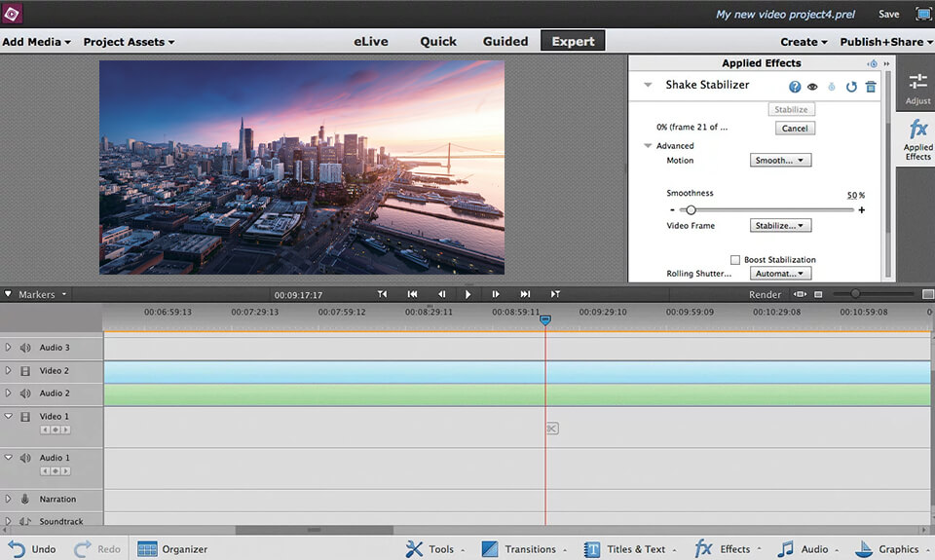
Task: Open the Effects panel
Action: pyautogui.click(x=729, y=549)
